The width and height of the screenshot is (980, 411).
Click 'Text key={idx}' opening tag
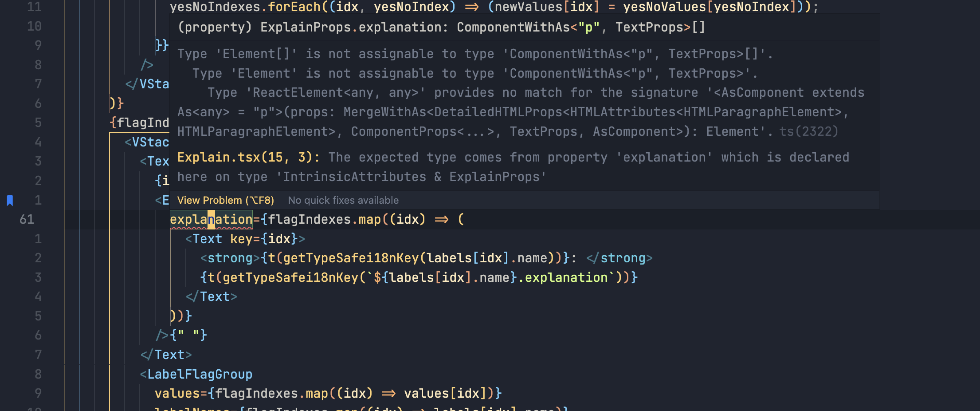pos(245,239)
